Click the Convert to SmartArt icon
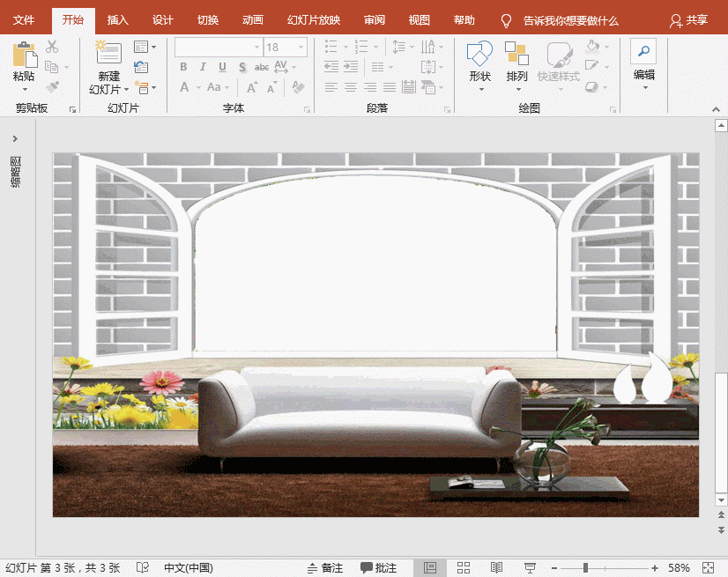Viewport: 728px width, 577px height. click(428, 87)
